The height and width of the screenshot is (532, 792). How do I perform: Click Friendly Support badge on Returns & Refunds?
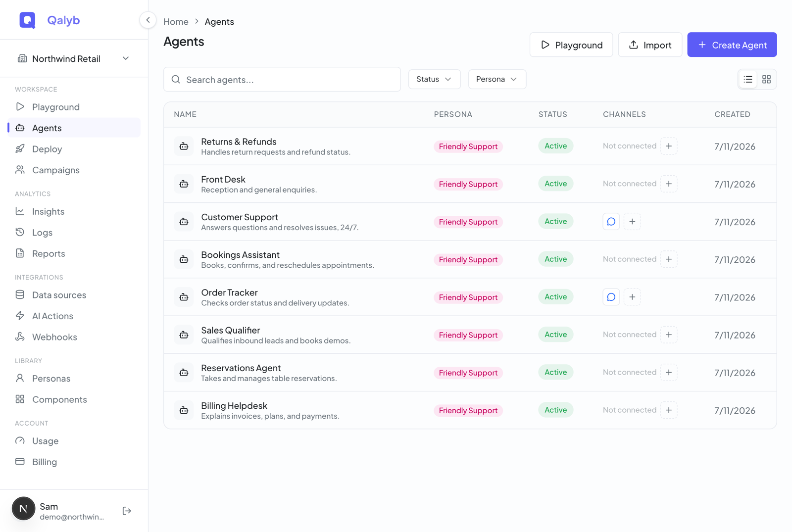(x=468, y=146)
